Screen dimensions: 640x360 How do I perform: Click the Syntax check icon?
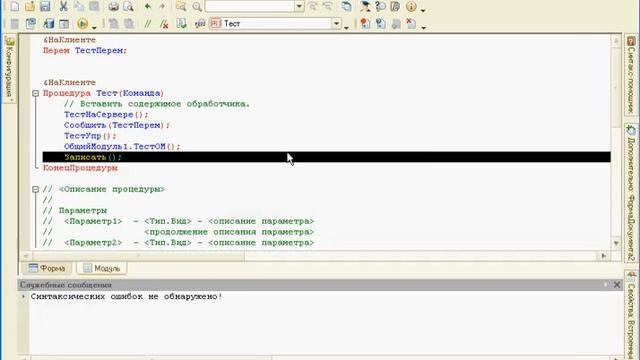point(181,24)
